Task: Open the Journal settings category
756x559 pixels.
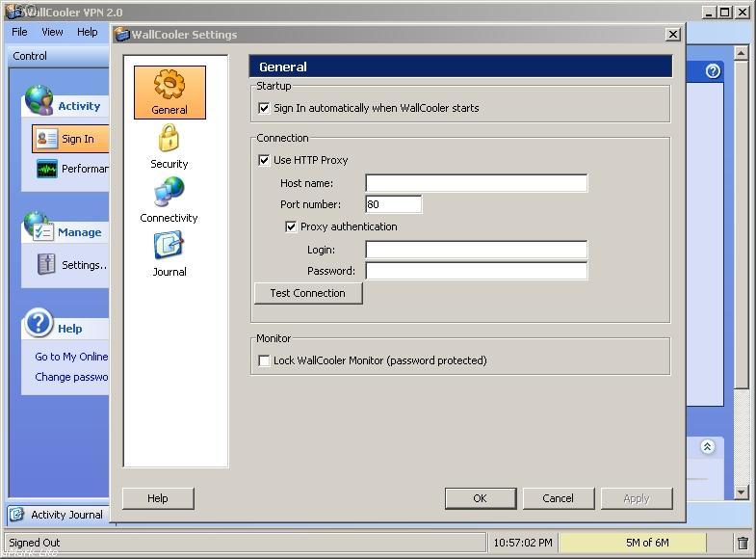Action: (x=169, y=253)
